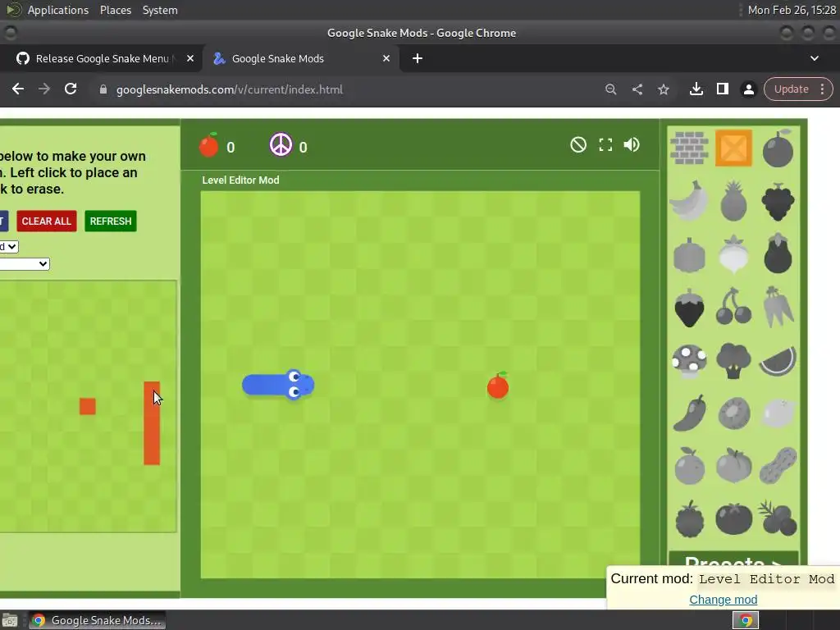Screen dimensions: 840x630
Task: Pick the peach item in the palette
Action: [733, 466]
